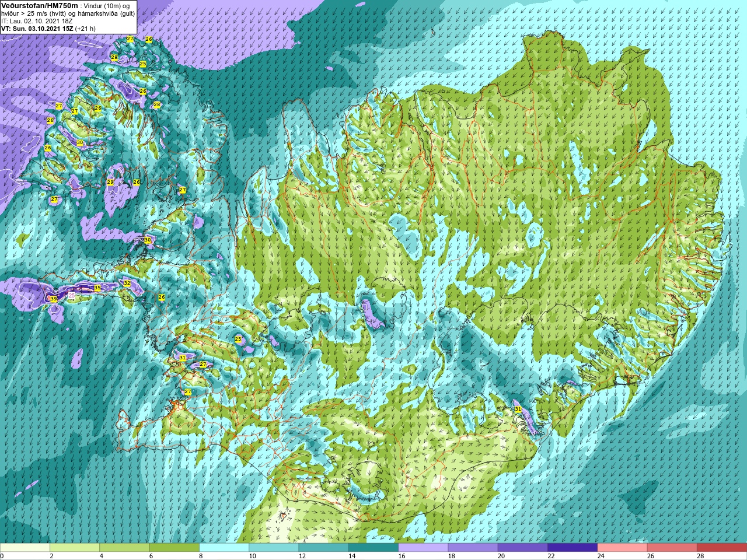Click the teal 12–14 legend swatch
The width and height of the screenshot is (747, 560).
pyautogui.click(x=324, y=548)
